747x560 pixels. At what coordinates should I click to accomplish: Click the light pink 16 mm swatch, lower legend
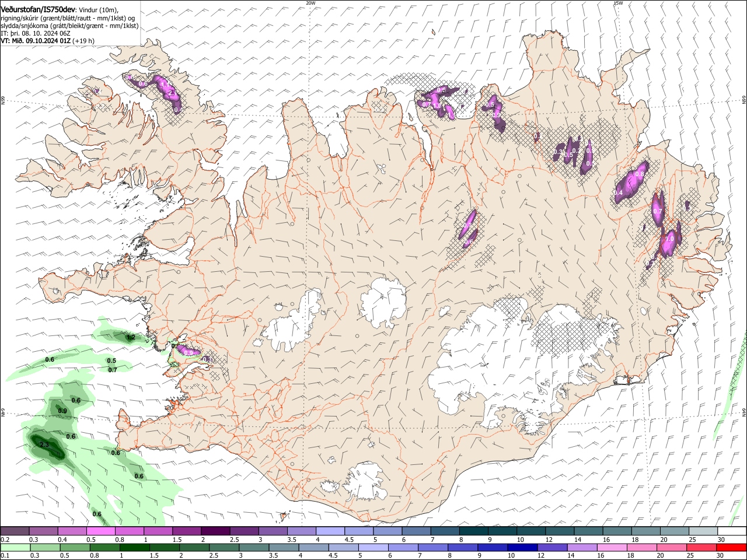pos(612,547)
